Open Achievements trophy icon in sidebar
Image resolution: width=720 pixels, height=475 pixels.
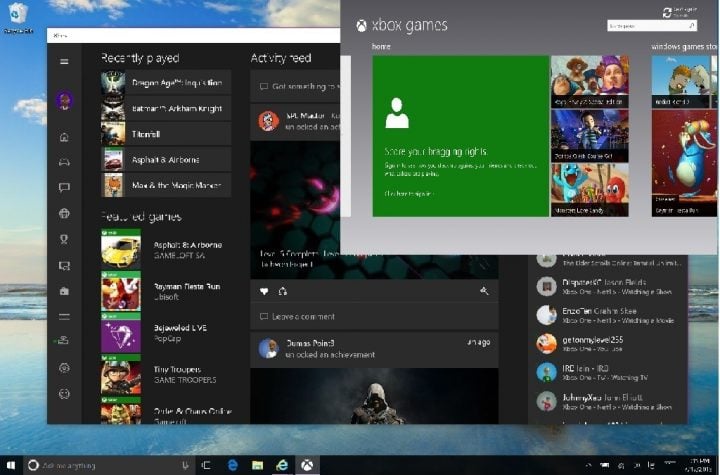coord(64,239)
